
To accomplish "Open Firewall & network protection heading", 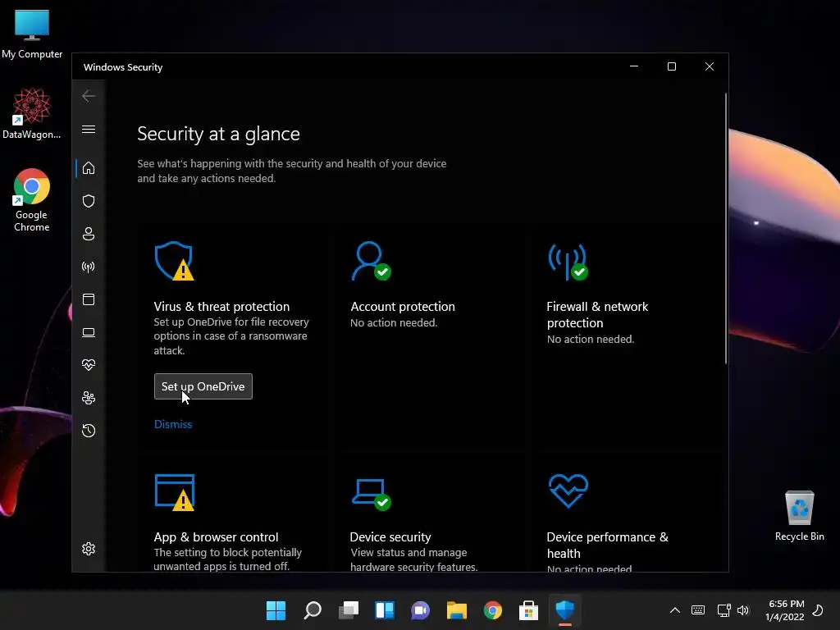I will 597,314.
